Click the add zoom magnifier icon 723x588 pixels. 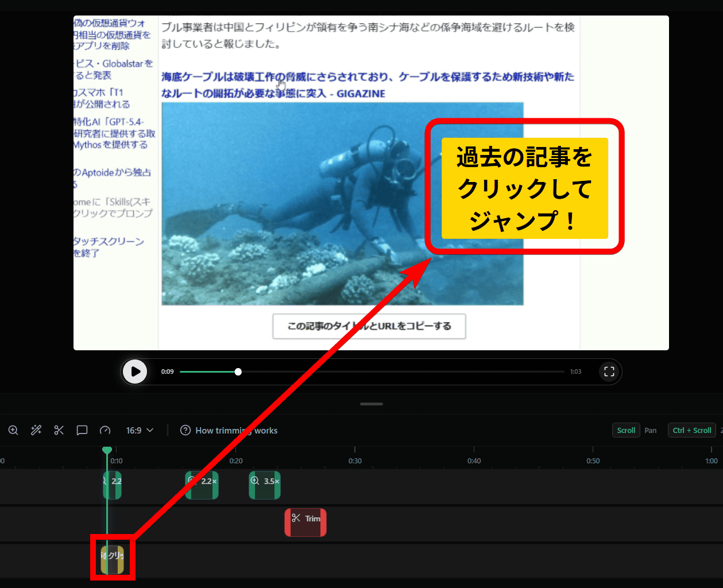pos(13,430)
